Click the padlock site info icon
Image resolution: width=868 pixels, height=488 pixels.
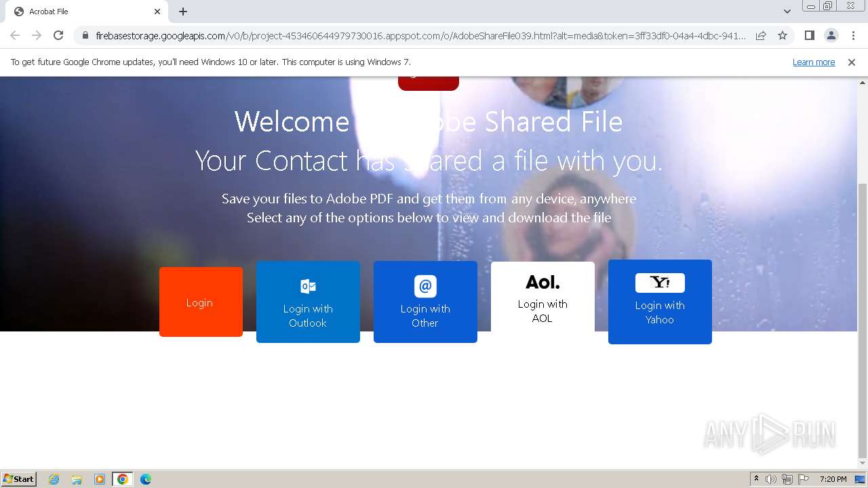coord(85,35)
